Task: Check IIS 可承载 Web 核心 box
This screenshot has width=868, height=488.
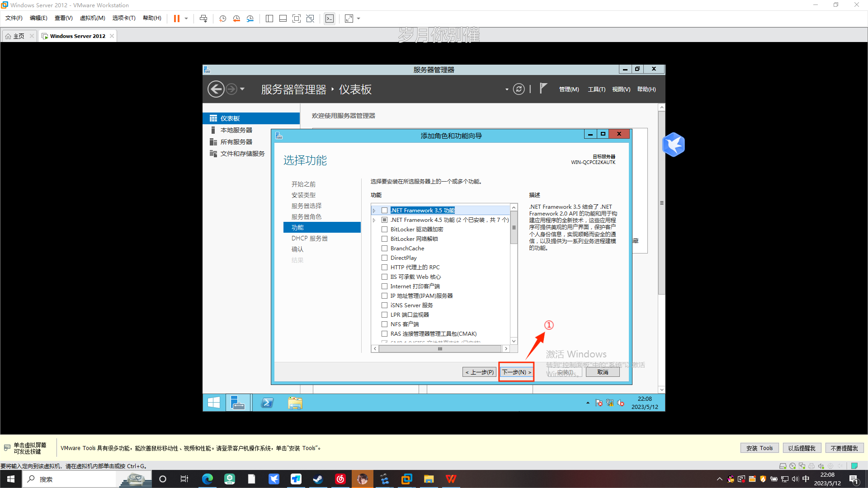Action: coord(385,277)
